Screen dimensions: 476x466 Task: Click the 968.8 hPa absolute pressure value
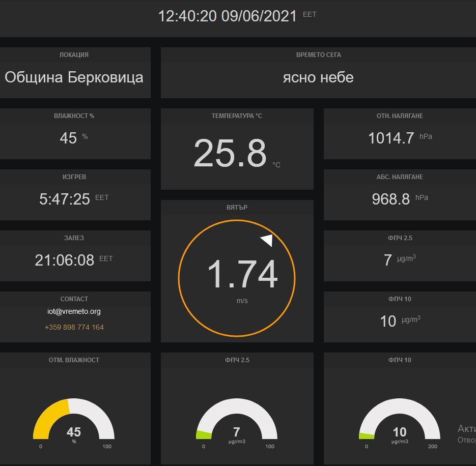click(391, 199)
